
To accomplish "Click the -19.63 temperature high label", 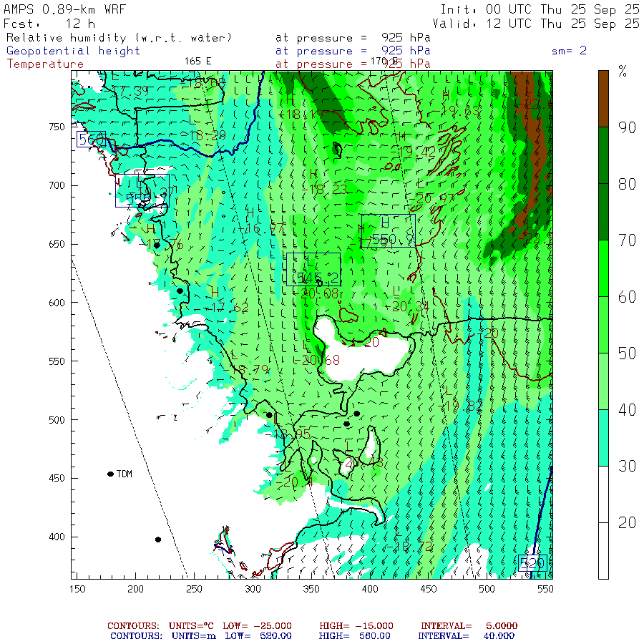I will pos(457,111).
